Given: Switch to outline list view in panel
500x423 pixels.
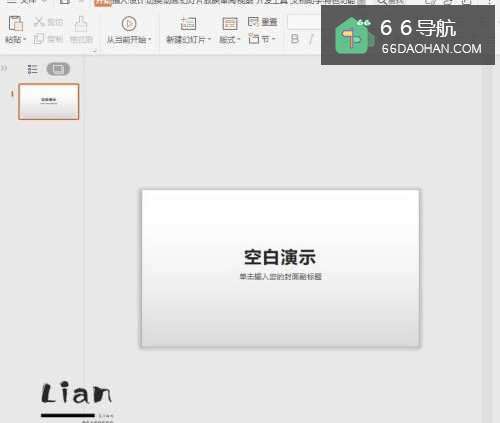Looking at the screenshot, I should click(x=32, y=69).
